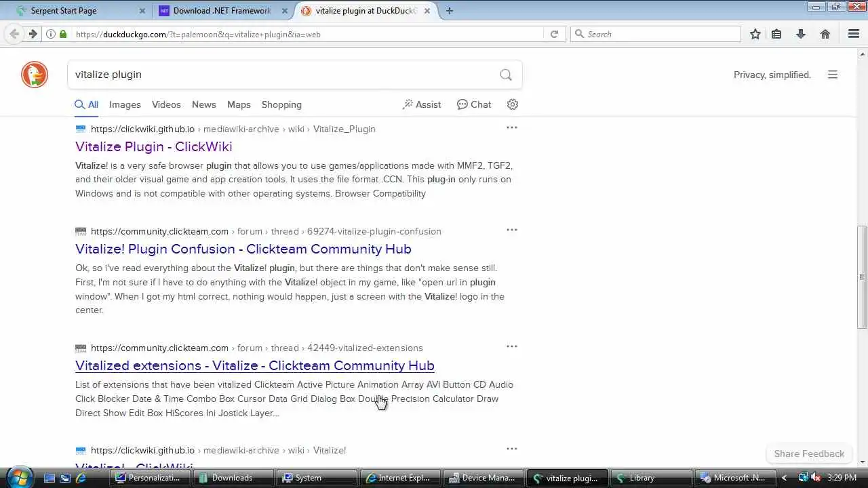Click the network tray icon

(802, 478)
